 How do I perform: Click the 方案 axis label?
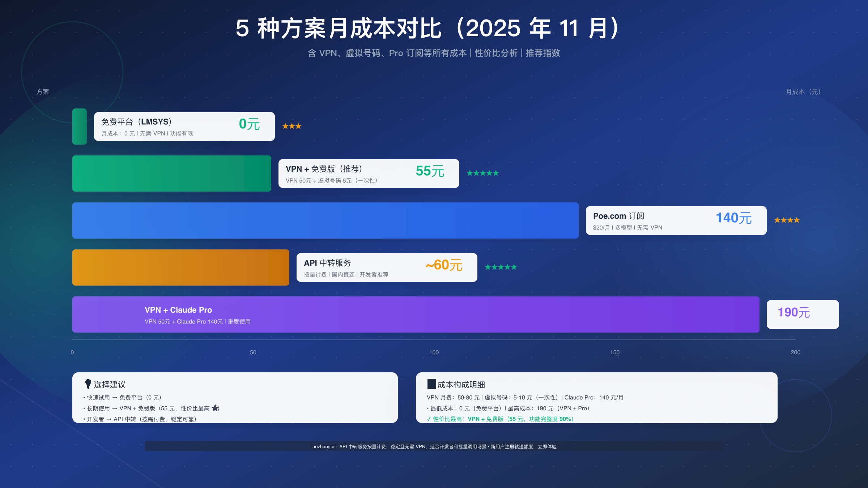point(42,92)
